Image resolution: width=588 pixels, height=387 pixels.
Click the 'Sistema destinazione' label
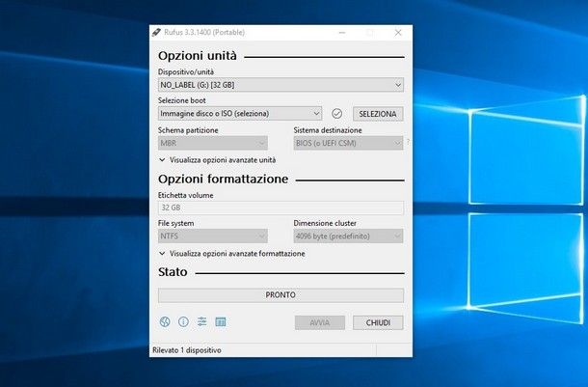tap(328, 130)
